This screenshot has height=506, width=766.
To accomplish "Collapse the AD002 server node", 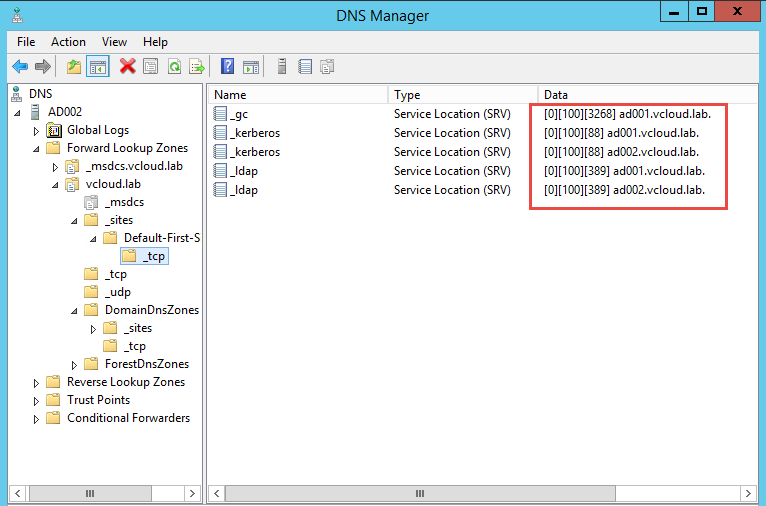I will 18,113.
